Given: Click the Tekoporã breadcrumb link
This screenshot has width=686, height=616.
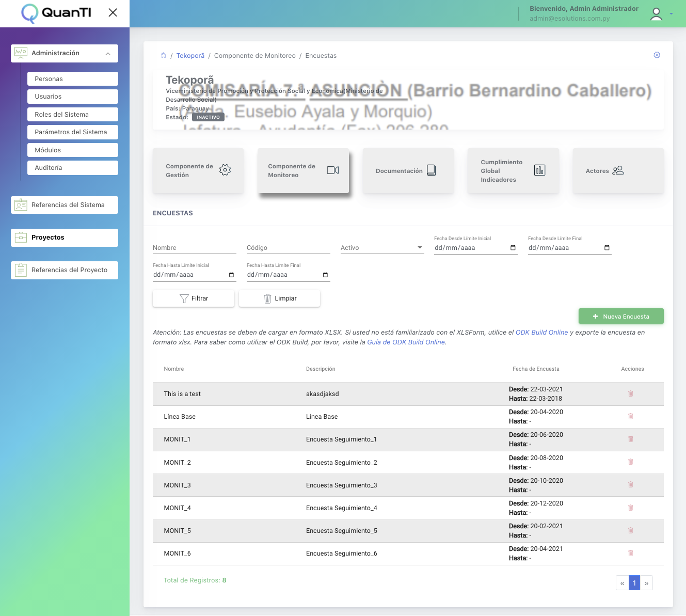Looking at the screenshot, I should [x=190, y=56].
